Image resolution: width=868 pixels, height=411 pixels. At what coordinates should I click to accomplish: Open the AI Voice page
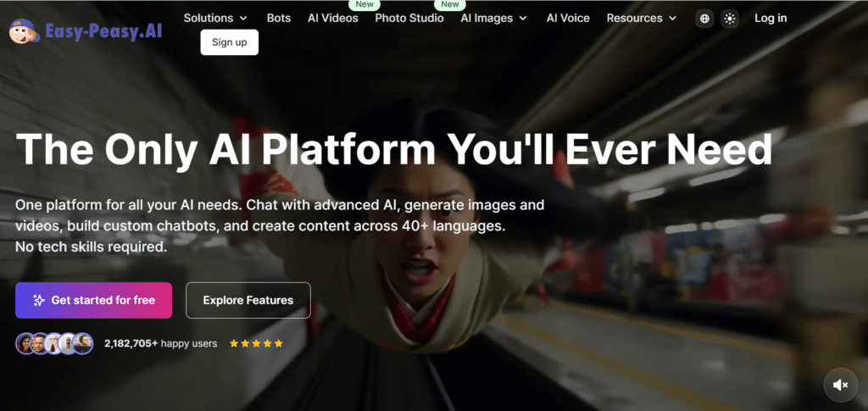click(568, 18)
